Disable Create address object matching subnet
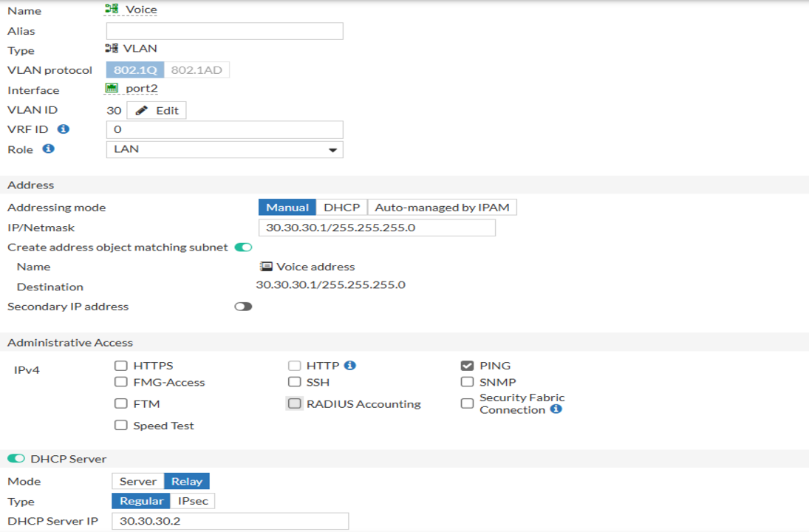This screenshot has height=532, width=809. click(x=243, y=247)
